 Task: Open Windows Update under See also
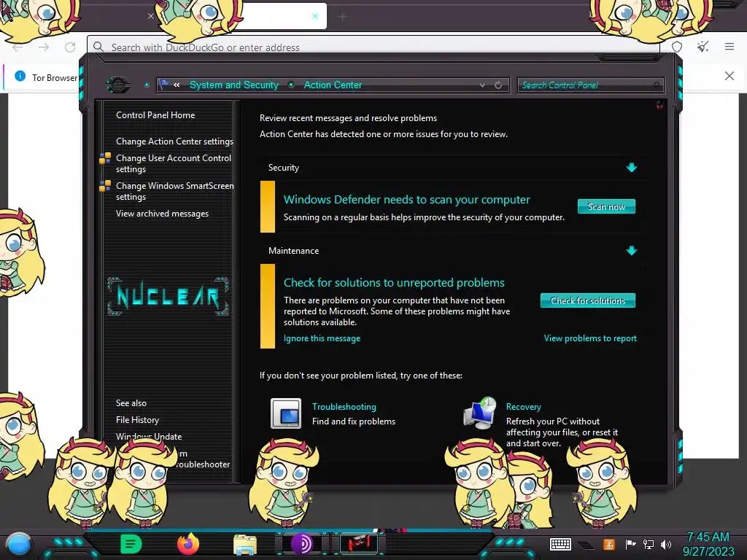(149, 437)
